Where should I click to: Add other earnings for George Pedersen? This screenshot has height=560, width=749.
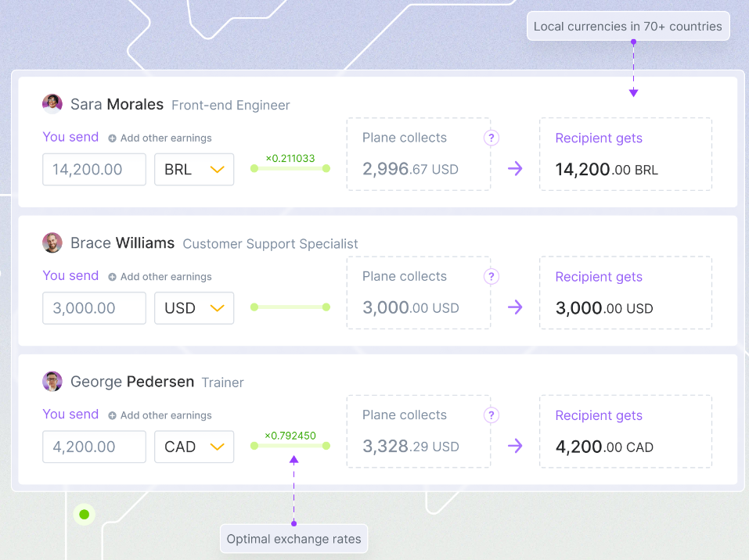point(160,415)
